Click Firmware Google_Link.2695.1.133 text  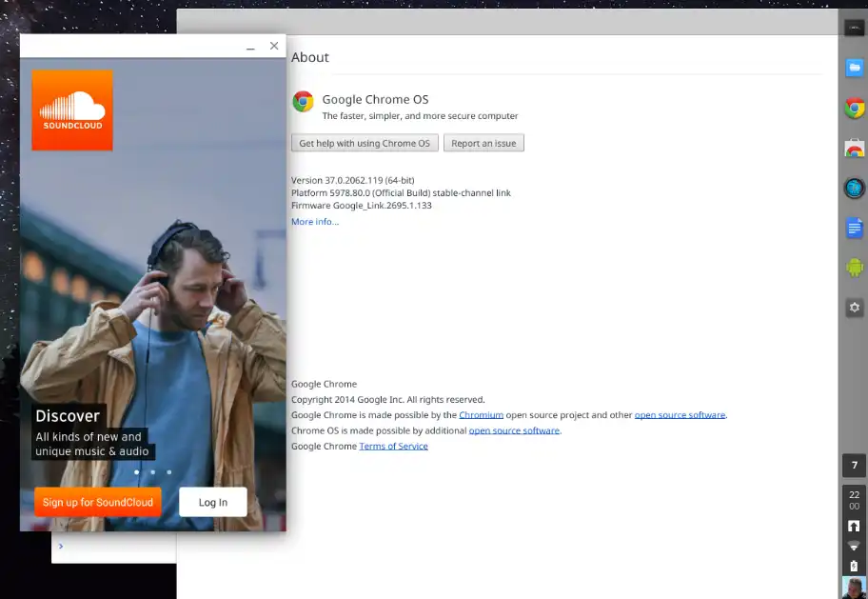[362, 205]
